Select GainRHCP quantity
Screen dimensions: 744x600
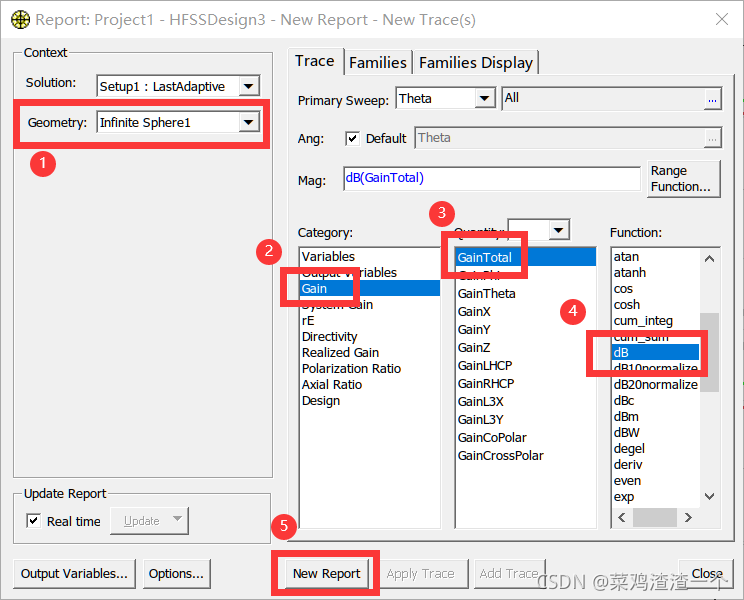(486, 384)
